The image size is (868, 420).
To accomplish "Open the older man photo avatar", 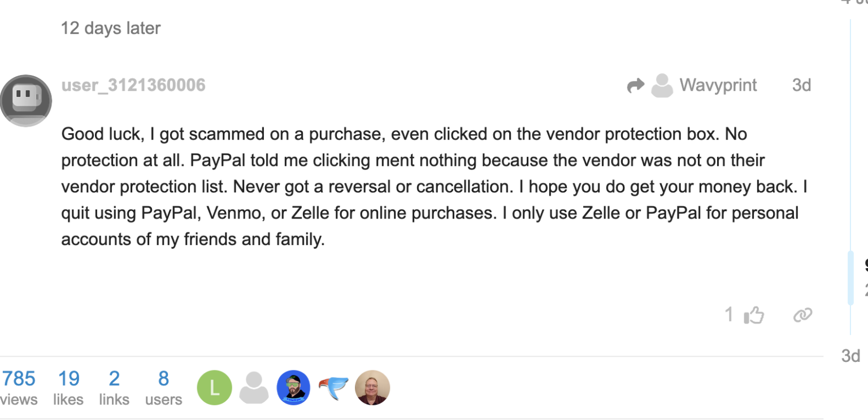I will click(372, 388).
